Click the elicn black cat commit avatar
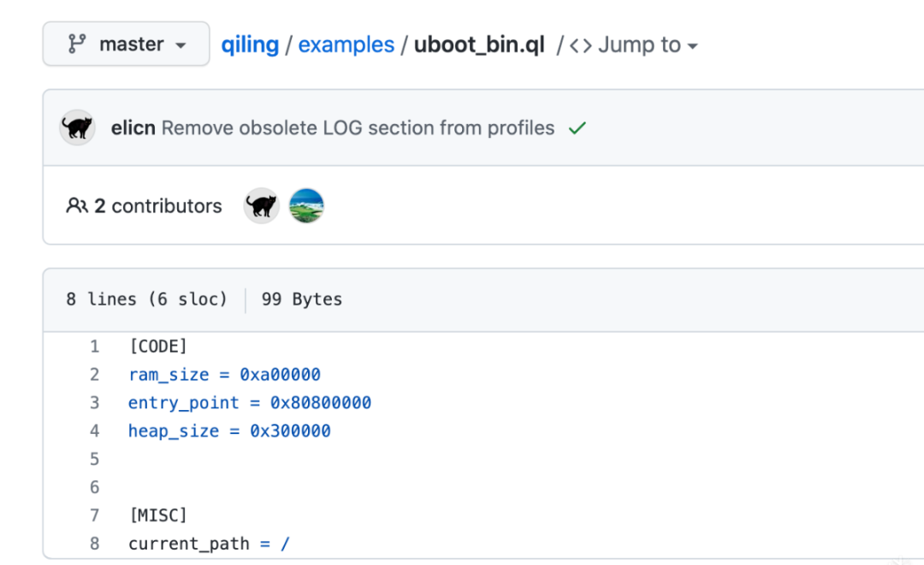This screenshot has height=565, width=924. (x=77, y=128)
